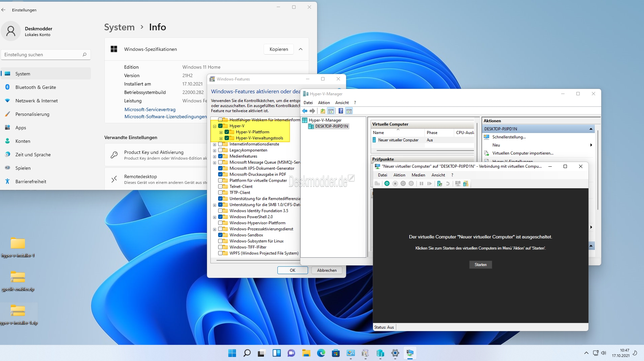Click the blue Back arrow in Hyper-V-Manager toolbar
Screen dimensions: 644x361
click(305, 111)
